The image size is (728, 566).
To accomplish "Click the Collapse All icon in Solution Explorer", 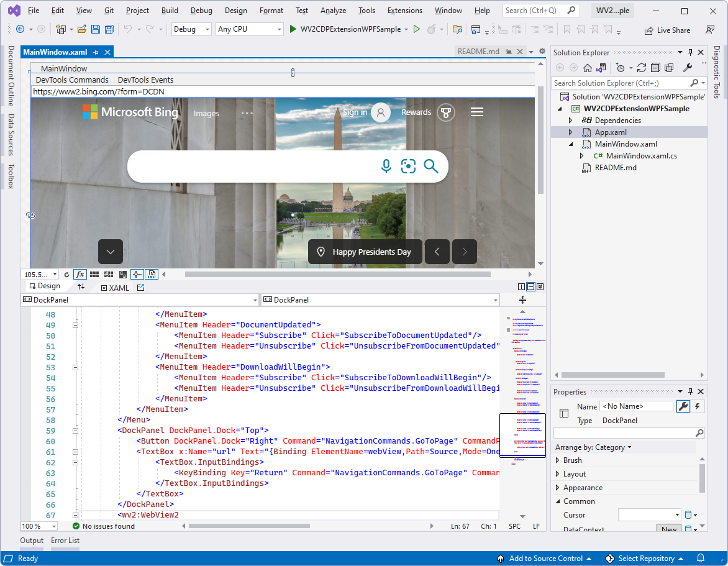I will [x=656, y=68].
